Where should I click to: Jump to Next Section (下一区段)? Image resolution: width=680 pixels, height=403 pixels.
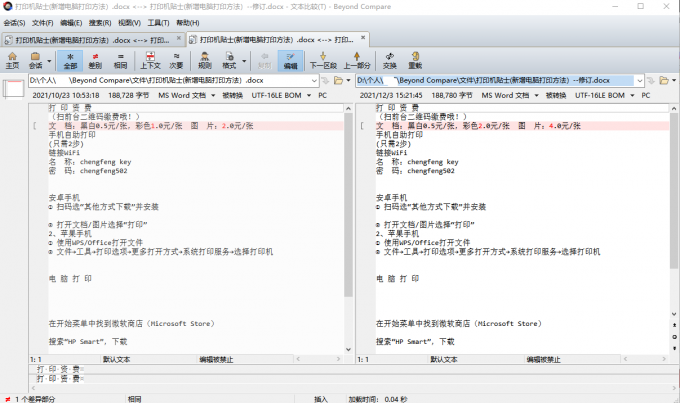click(323, 60)
